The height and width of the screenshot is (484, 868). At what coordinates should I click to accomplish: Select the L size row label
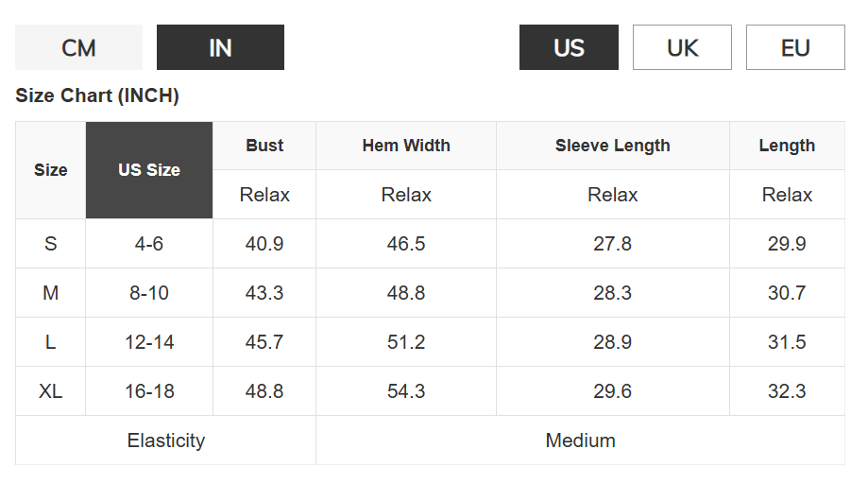click(51, 342)
